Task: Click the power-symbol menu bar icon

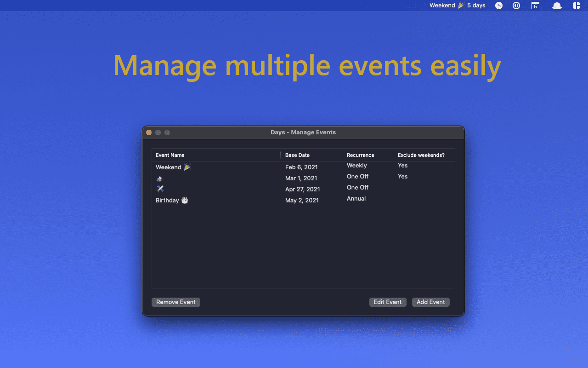Action: [516, 6]
